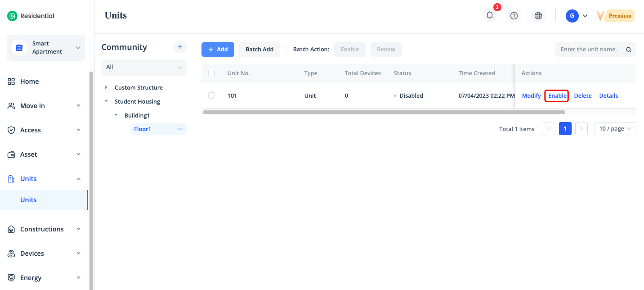Click the Premium badge icon

point(615,16)
